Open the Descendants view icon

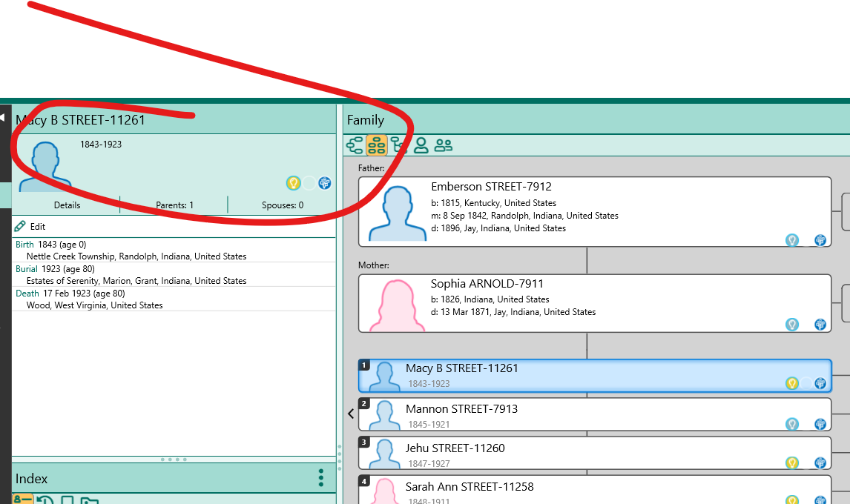(399, 145)
